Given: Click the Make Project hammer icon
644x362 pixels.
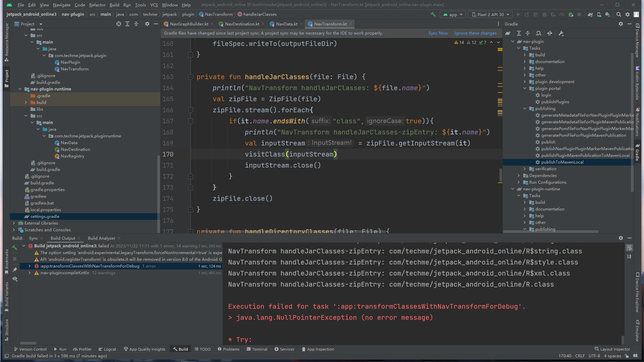Looking at the screenshot, I should pos(433,14).
